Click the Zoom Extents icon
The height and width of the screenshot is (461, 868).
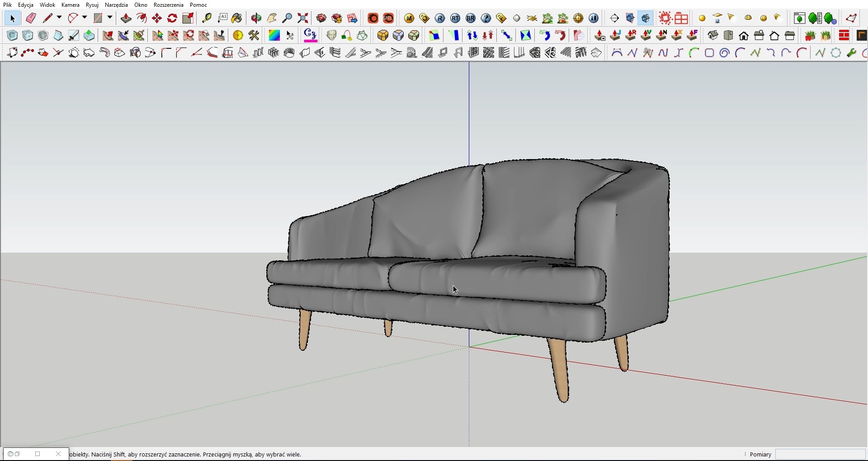[303, 18]
